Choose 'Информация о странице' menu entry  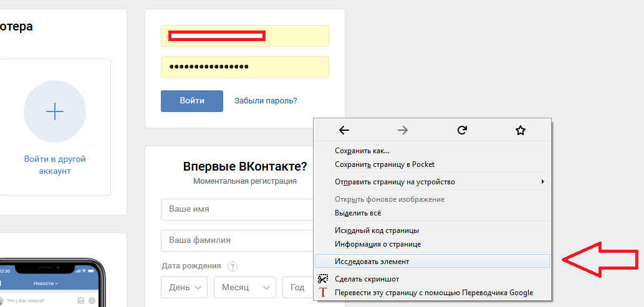[x=377, y=244]
